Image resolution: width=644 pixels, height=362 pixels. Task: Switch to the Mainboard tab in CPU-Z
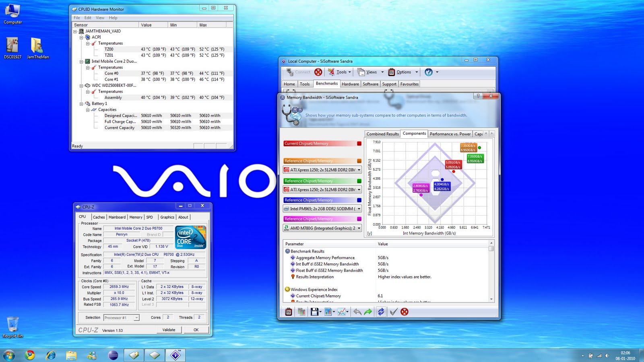click(117, 217)
